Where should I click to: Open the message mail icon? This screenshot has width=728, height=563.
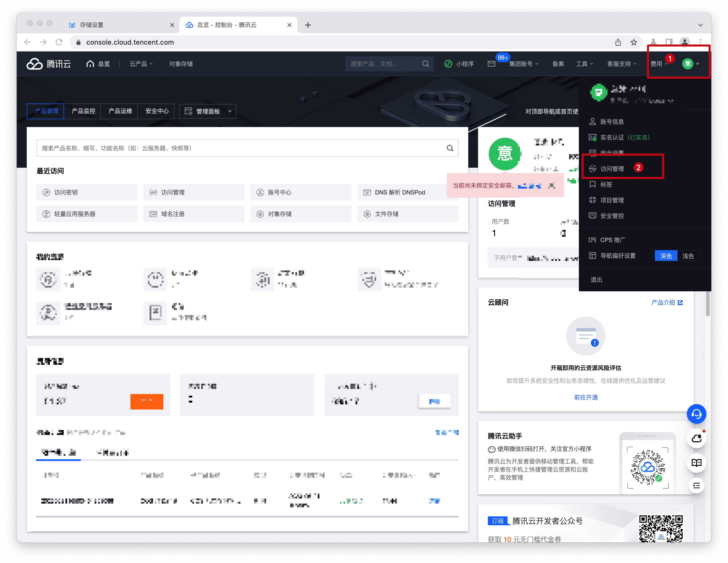pyautogui.click(x=491, y=64)
